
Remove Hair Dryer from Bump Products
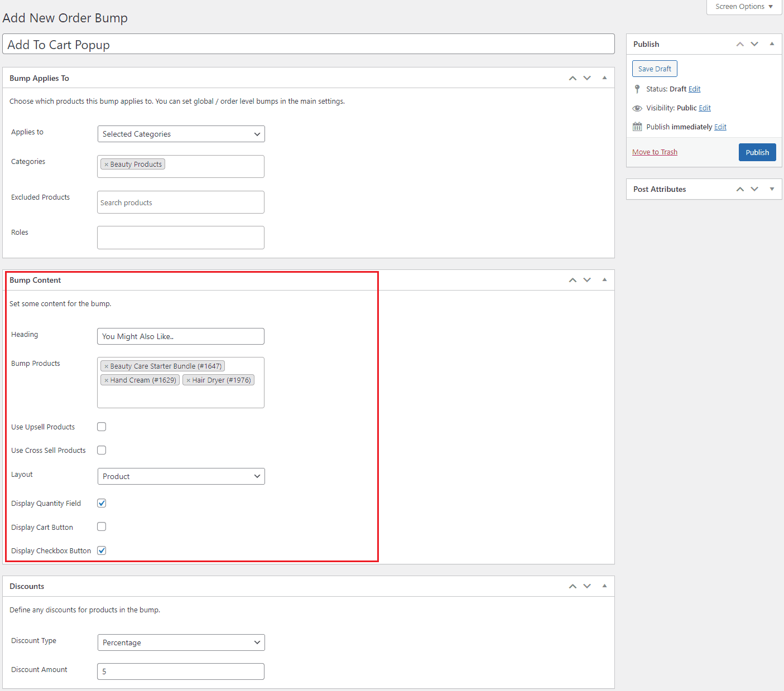coord(188,380)
